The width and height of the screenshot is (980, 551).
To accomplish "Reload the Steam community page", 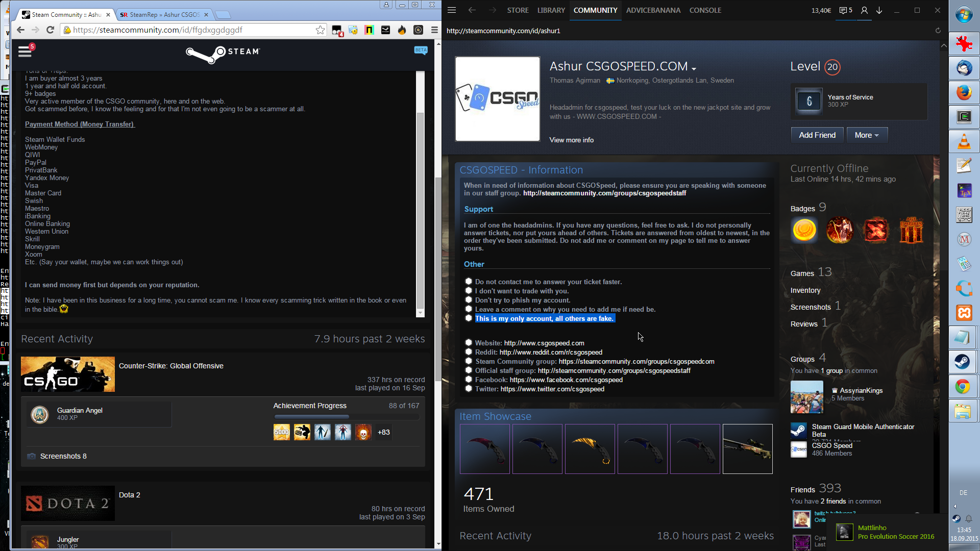I will [x=938, y=31].
